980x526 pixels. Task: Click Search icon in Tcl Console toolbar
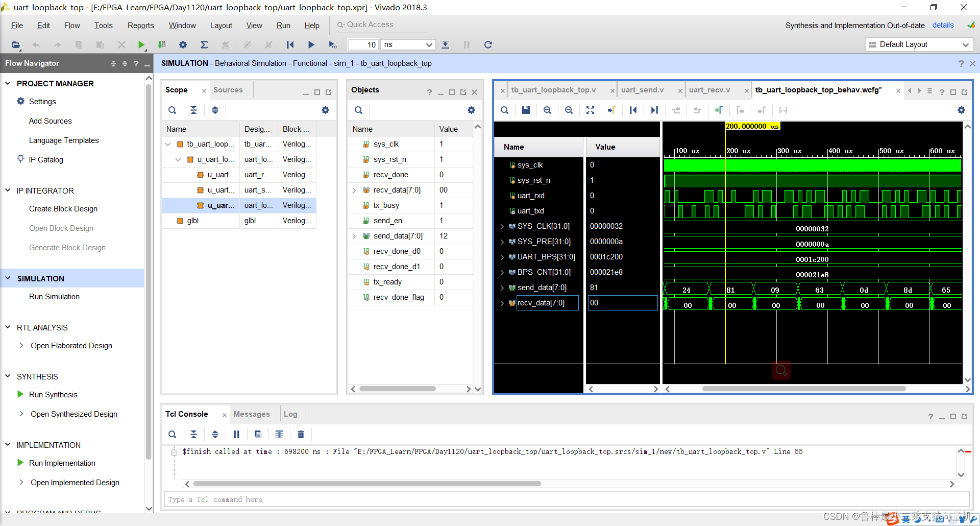[x=173, y=435]
